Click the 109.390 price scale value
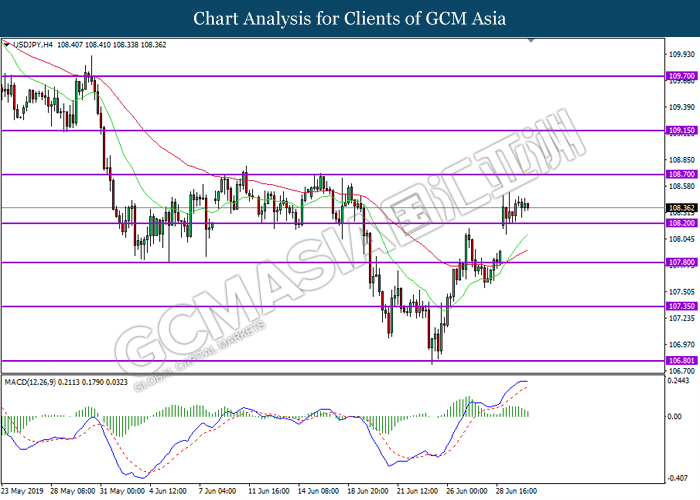 click(682, 107)
